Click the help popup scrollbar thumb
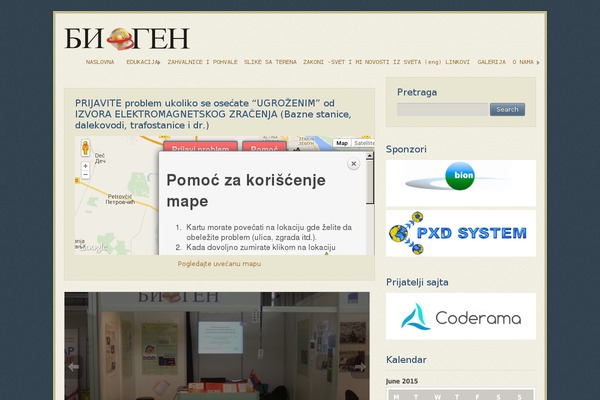The width and height of the screenshot is (600, 400). coord(370,182)
